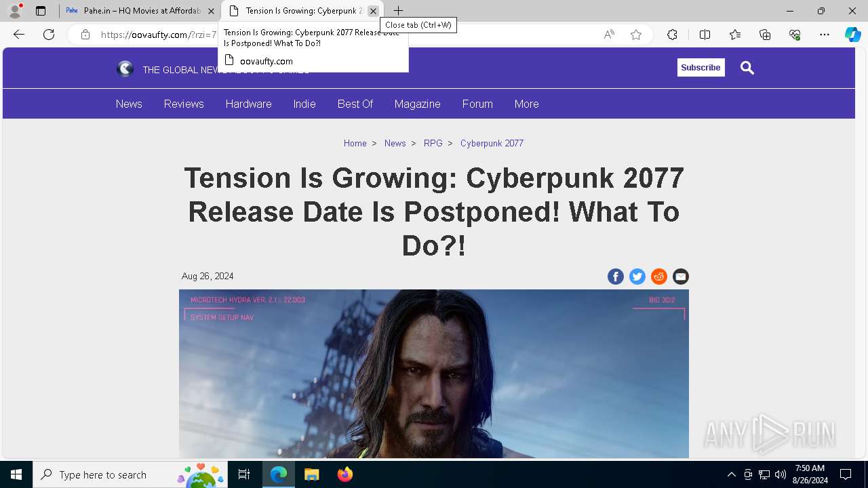Close the Pahe.in tab
The height and width of the screenshot is (488, 868).
[x=211, y=12]
